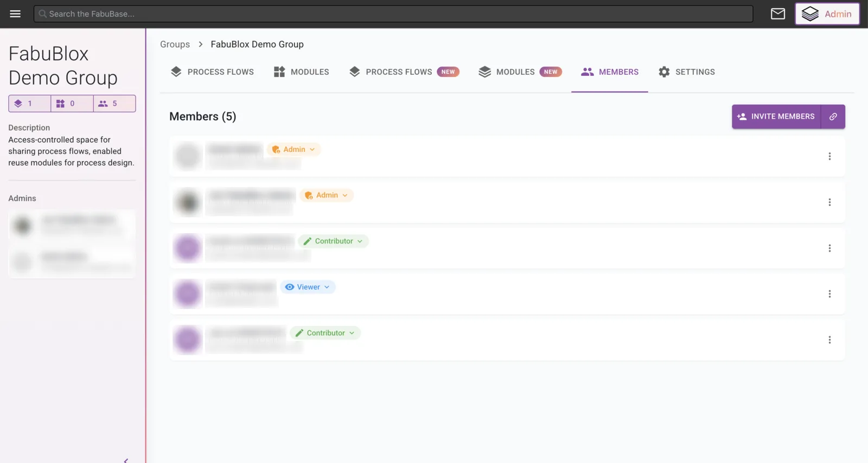Click the sidebar Admins label
Image resolution: width=868 pixels, height=463 pixels.
22,198
